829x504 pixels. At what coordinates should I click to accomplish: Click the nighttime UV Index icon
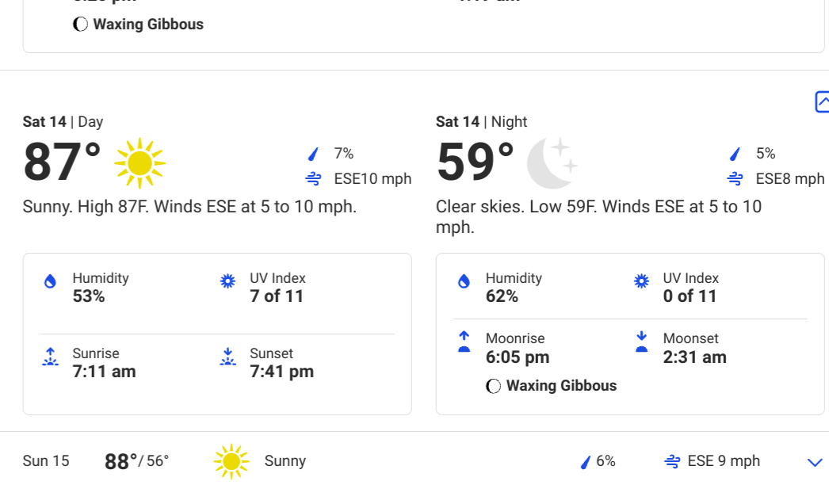(641, 281)
